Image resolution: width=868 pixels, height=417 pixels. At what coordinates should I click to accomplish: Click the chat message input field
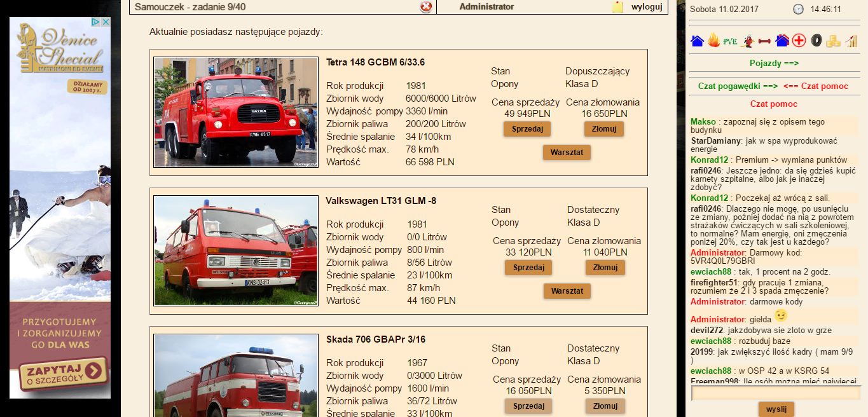point(775,393)
